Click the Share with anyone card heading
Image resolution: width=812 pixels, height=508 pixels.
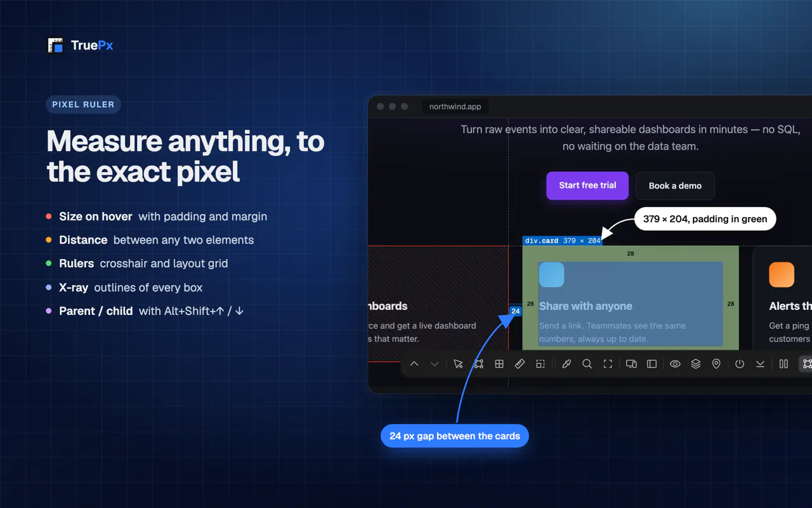[x=586, y=306]
